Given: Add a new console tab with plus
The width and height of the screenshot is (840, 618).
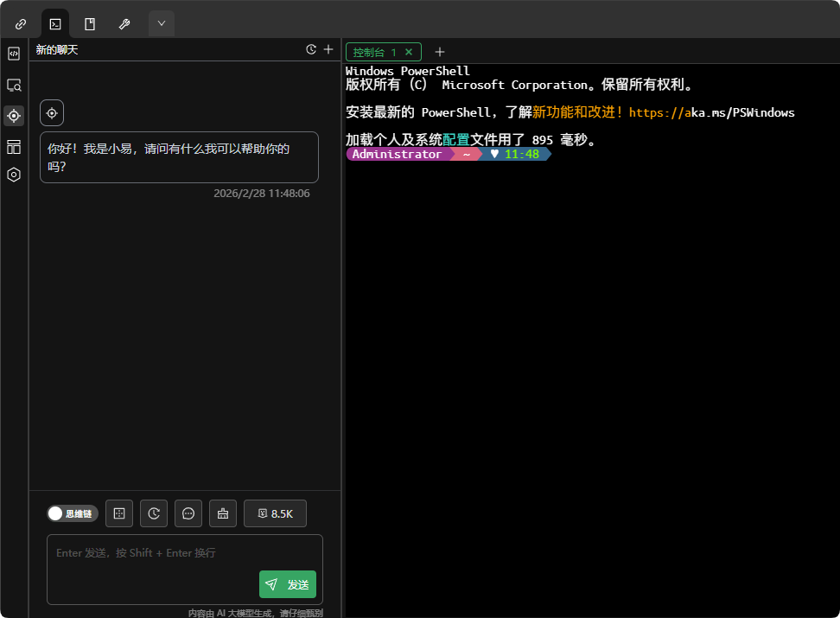Looking at the screenshot, I should click(x=440, y=52).
